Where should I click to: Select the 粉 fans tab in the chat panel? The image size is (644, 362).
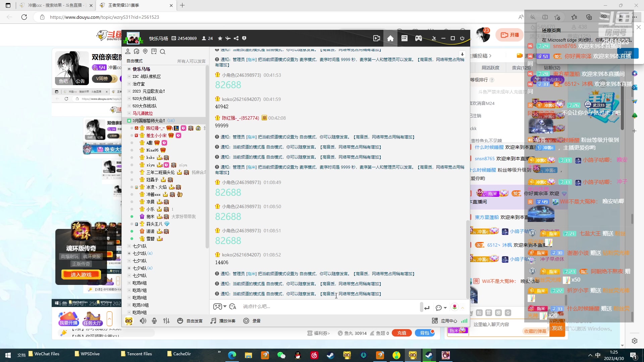[479, 313]
